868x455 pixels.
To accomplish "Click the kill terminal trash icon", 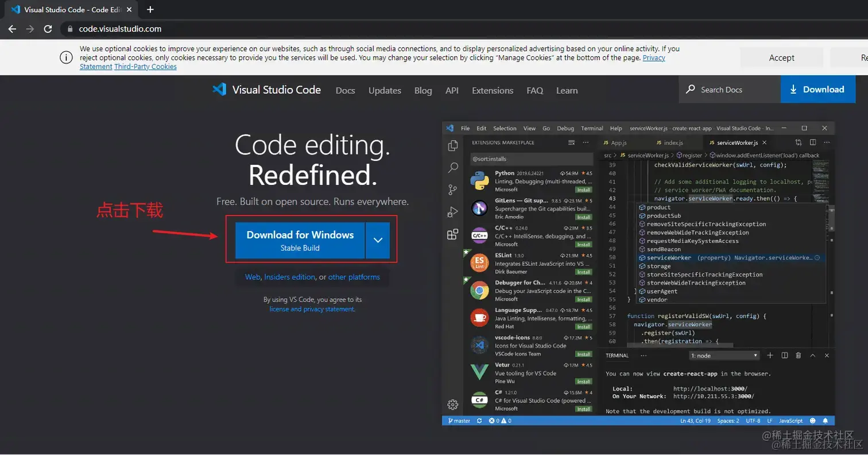I will point(798,355).
